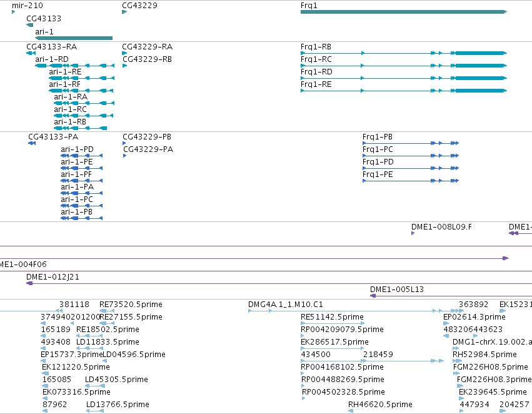This screenshot has width=532, height=414.
Task: Click the Frq1 gene bar
Action: 404,12
